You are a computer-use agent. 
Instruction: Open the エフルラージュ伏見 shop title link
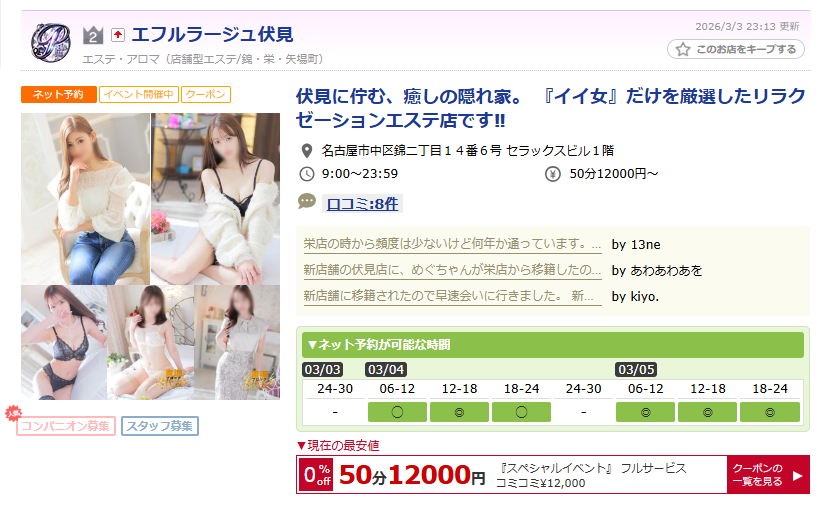[212, 35]
